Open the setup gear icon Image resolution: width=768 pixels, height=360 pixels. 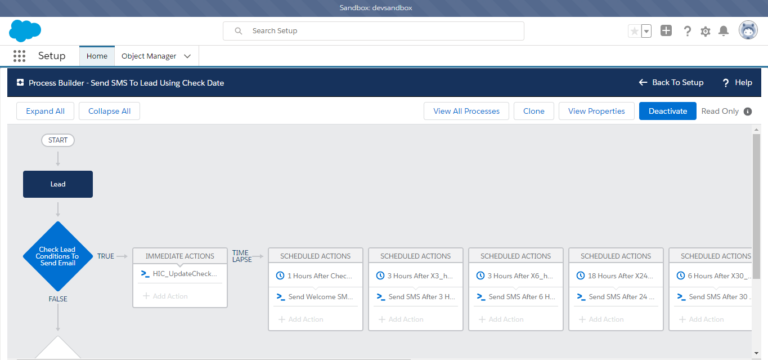click(x=705, y=31)
